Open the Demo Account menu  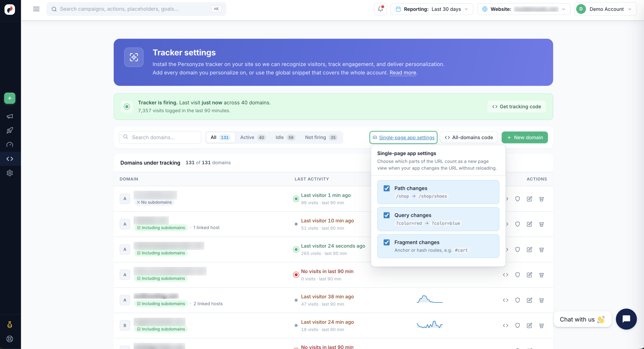(605, 9)
